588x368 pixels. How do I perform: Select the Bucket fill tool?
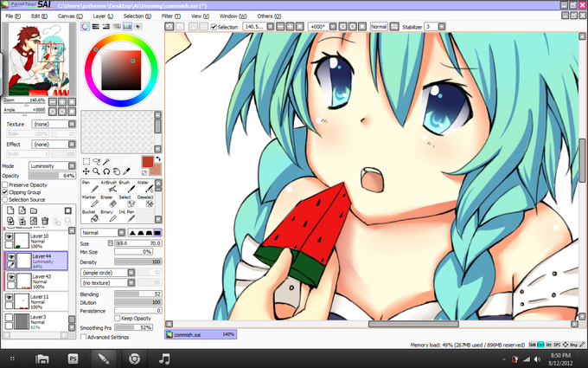click(90, 216)
